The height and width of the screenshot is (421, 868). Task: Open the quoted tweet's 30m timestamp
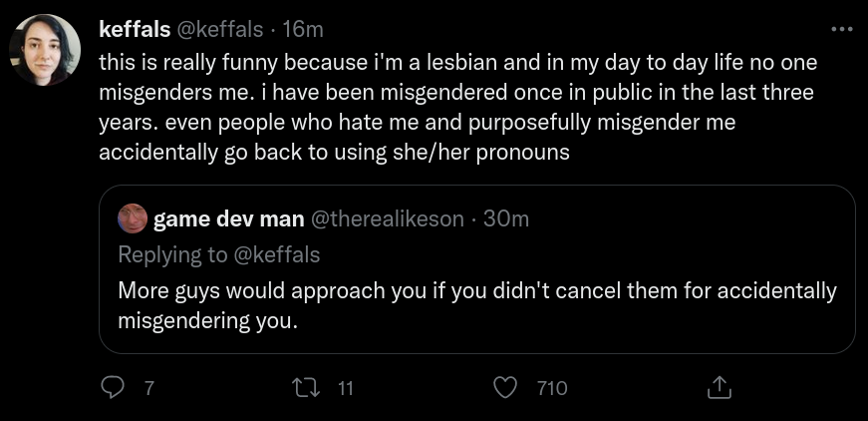click(506, 219)
